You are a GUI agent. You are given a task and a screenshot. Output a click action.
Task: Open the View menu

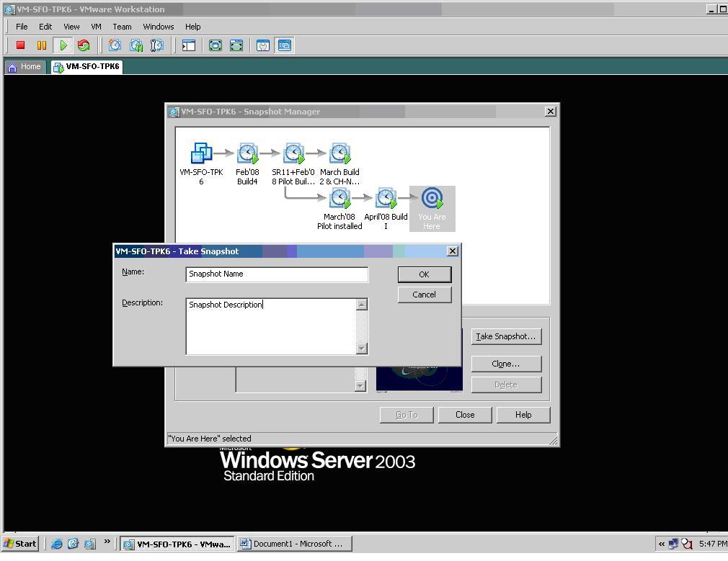pyautogui.click(x=71, y=27)
